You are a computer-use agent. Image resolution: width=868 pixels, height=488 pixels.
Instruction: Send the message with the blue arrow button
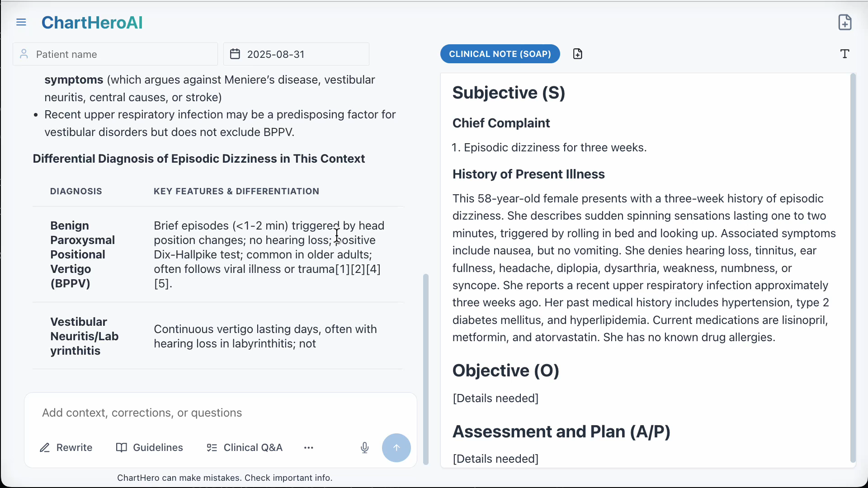coord(396,448)
